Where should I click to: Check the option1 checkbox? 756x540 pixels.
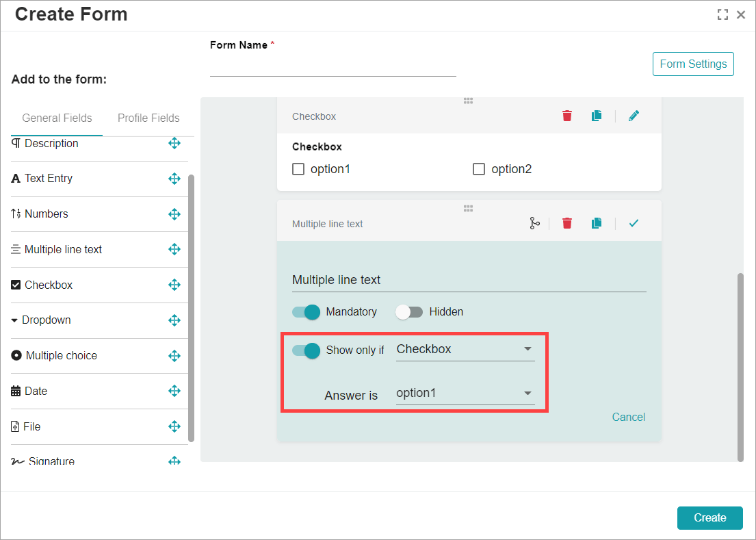pyautogui.click(x=298, y=169)
